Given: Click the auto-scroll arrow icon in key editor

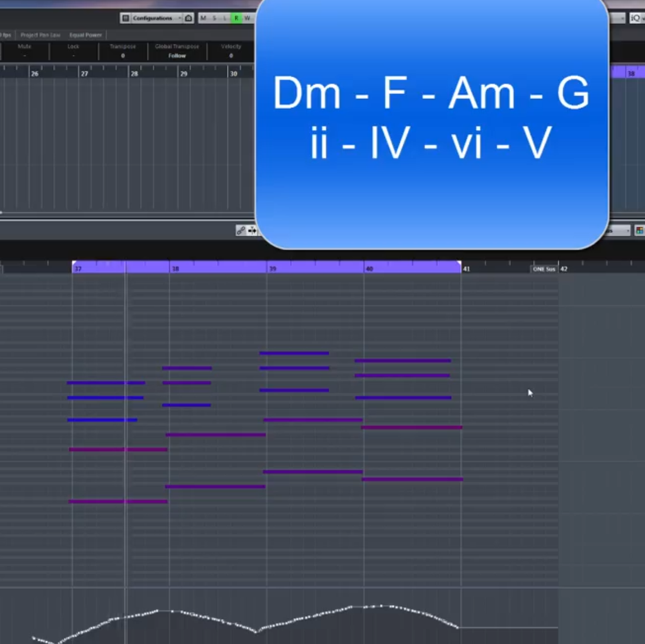Looking at the screenshot, I should (252, 231).
